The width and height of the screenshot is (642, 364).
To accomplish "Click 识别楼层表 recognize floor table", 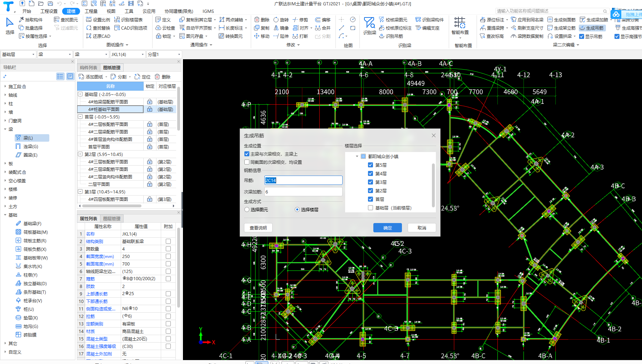I will (128, 20).
